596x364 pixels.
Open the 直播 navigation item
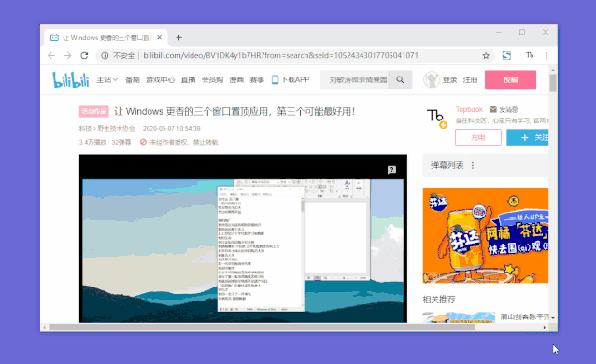[x=188, y=79]
